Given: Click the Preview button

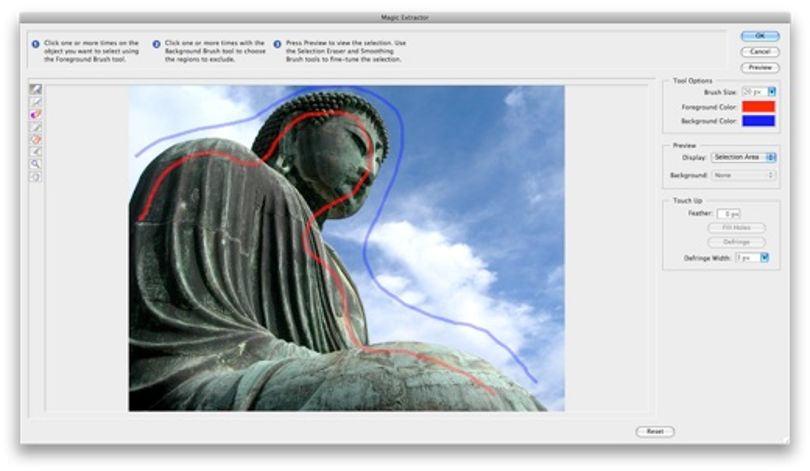Looking at the screenshot, I should [x=760, y=68].
